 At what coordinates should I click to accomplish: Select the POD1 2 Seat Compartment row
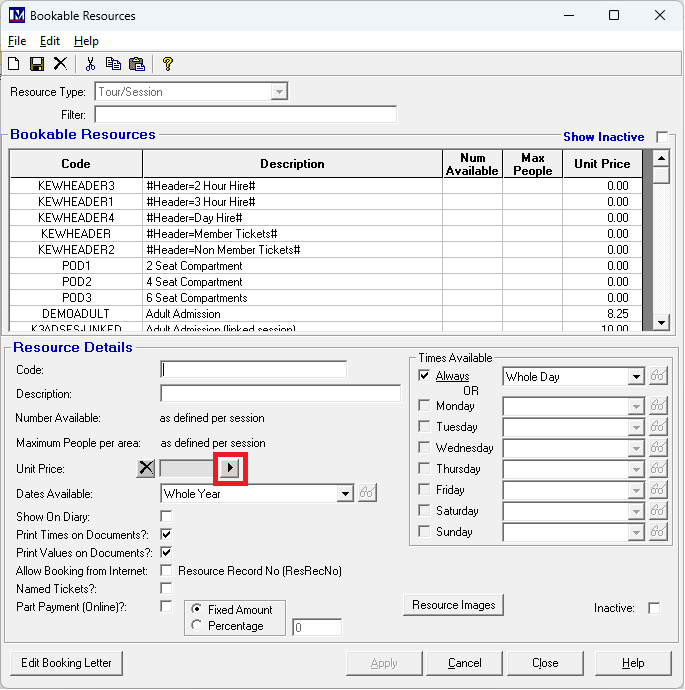coord(326,266)
